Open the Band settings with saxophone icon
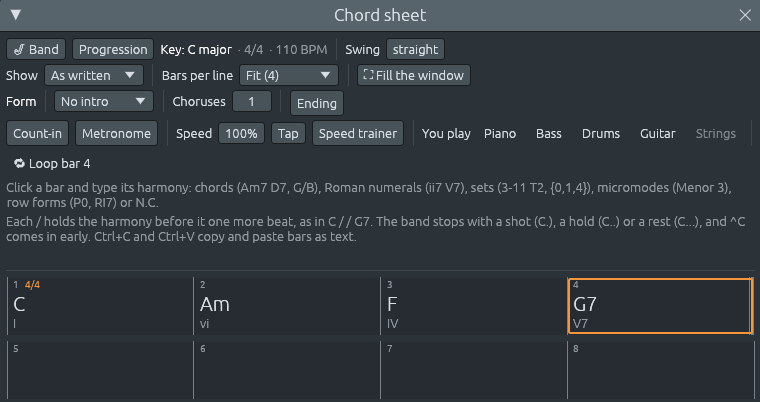 coord(36,49)
